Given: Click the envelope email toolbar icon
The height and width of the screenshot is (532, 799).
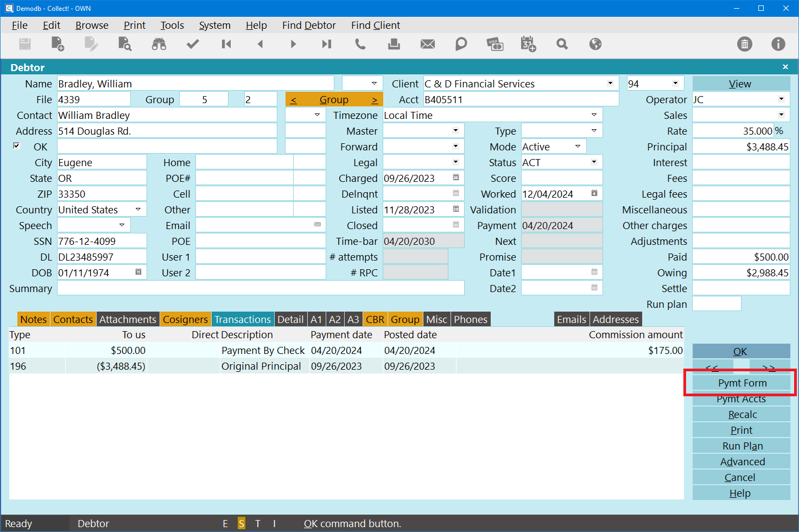Looking at the screenshot, I should pos(428,44).
